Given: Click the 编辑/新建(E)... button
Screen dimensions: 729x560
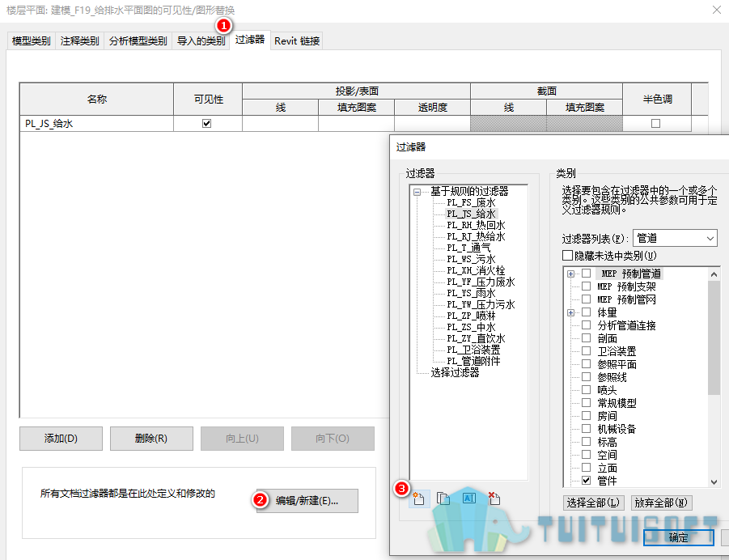Looking at the screenshot, I should pyautogui.click(x=307, y=500).
